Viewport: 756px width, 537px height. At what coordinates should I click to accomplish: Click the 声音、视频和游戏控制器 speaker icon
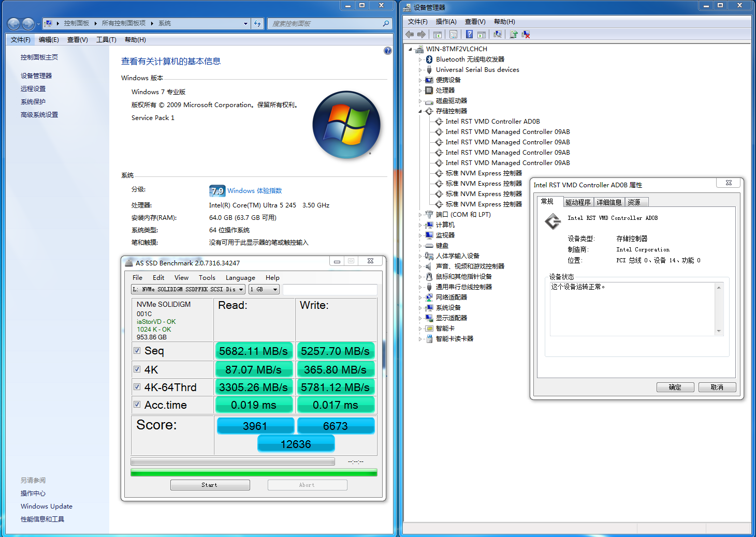tap(429, 266)
